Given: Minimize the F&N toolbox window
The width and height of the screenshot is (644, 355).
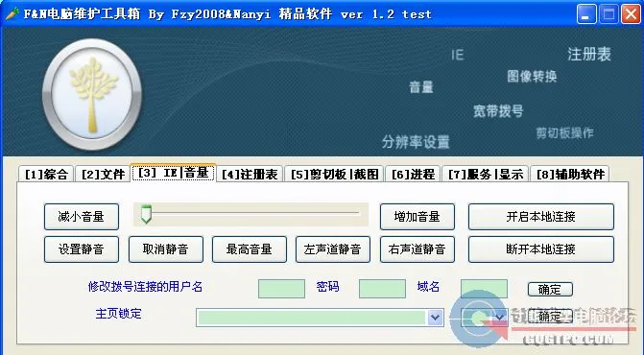Looking at the screenshot, I should click(586, 14).
